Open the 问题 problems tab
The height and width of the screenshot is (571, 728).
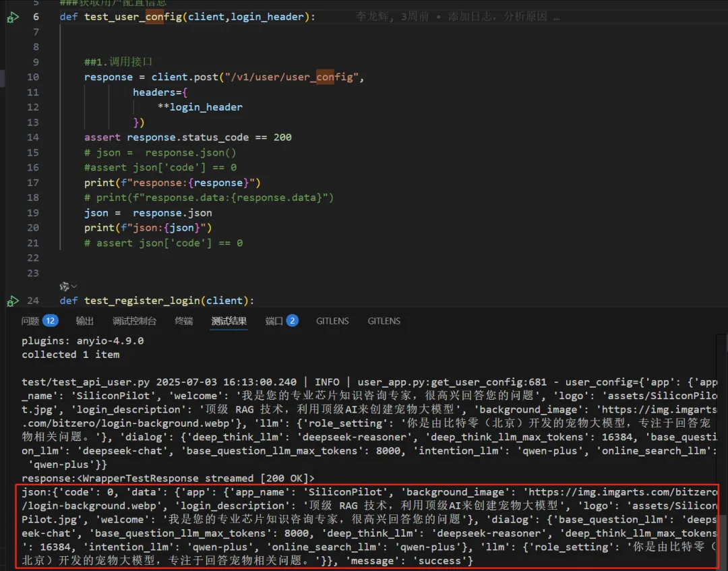point(30,321)
